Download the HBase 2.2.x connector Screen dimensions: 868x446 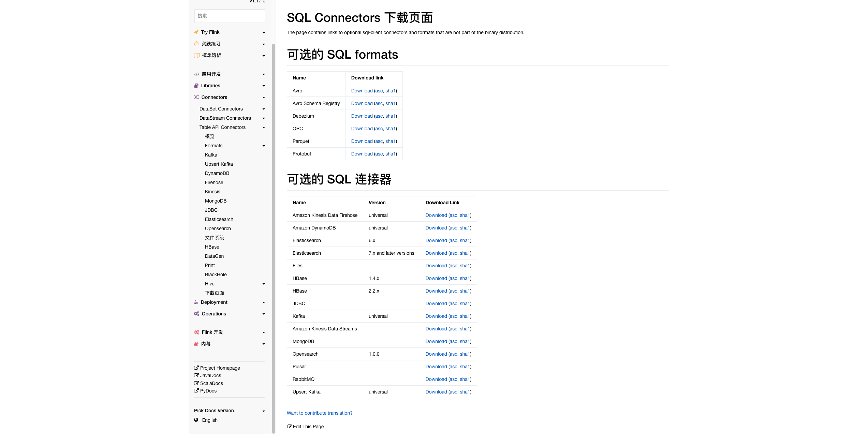tap(436, 291)
